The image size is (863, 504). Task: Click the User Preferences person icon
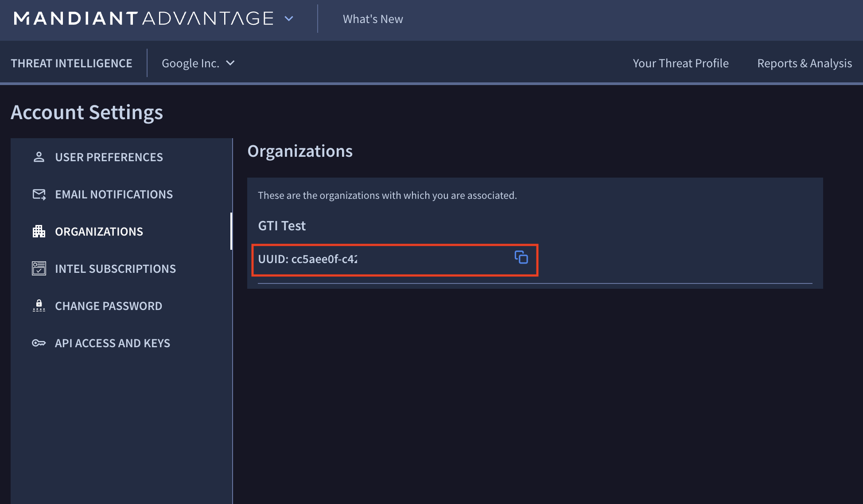(x=39, y=157)
